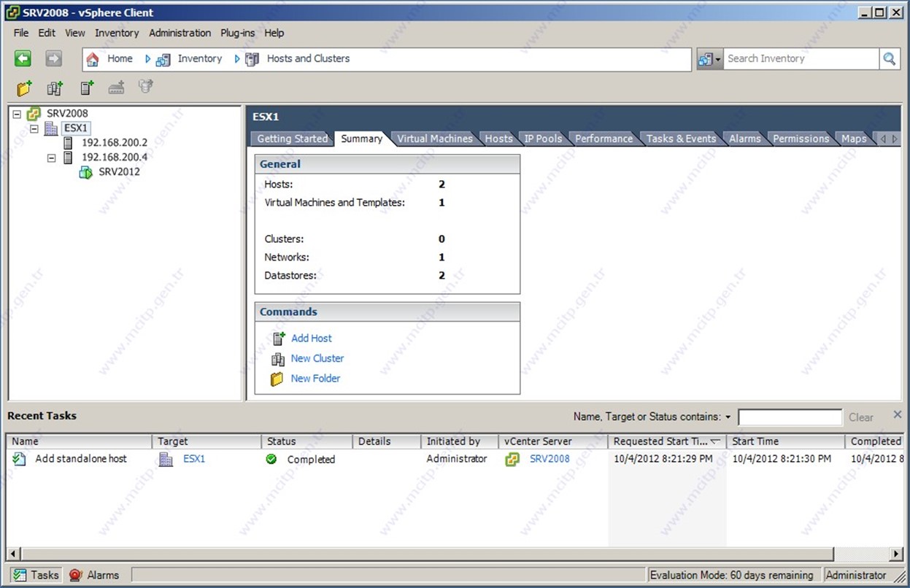Click the Tasks button in status bar
This screenshot has width=910, height=588.
[36, 575]
